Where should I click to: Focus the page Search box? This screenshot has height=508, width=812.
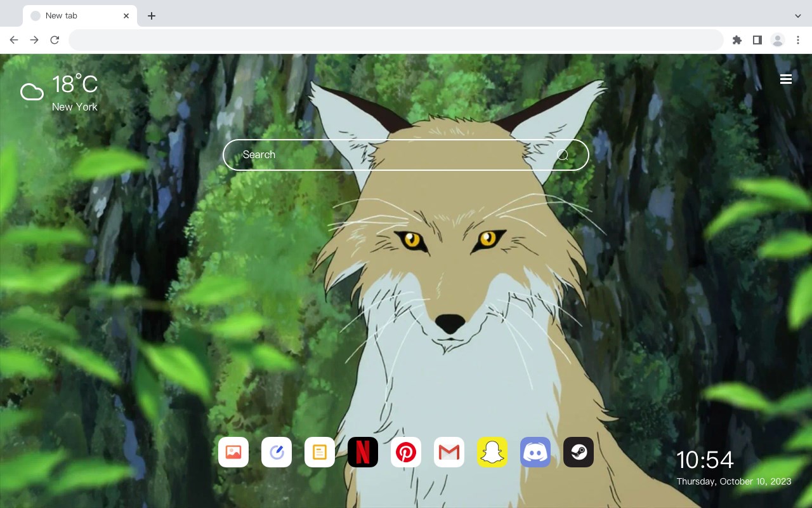tap(406, 155)
